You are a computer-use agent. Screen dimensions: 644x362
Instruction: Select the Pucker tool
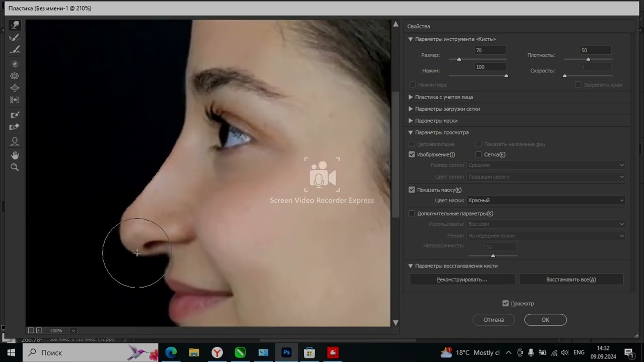pos(15,76)
